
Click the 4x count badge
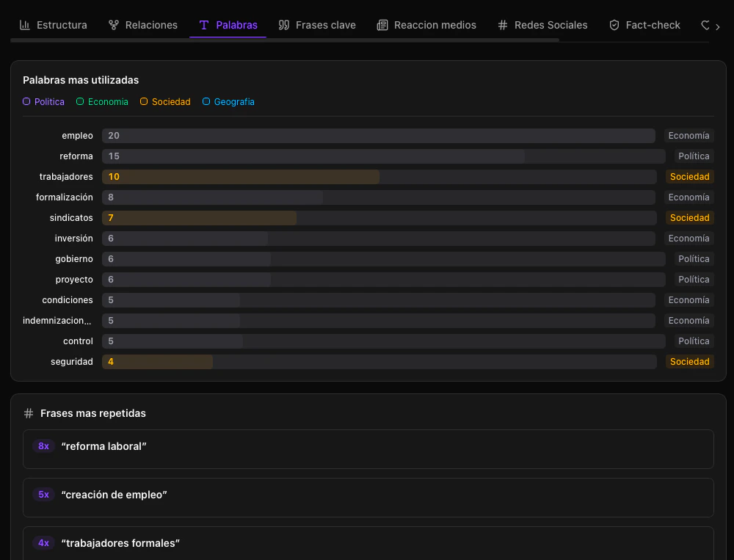click(x=43, y=543)
